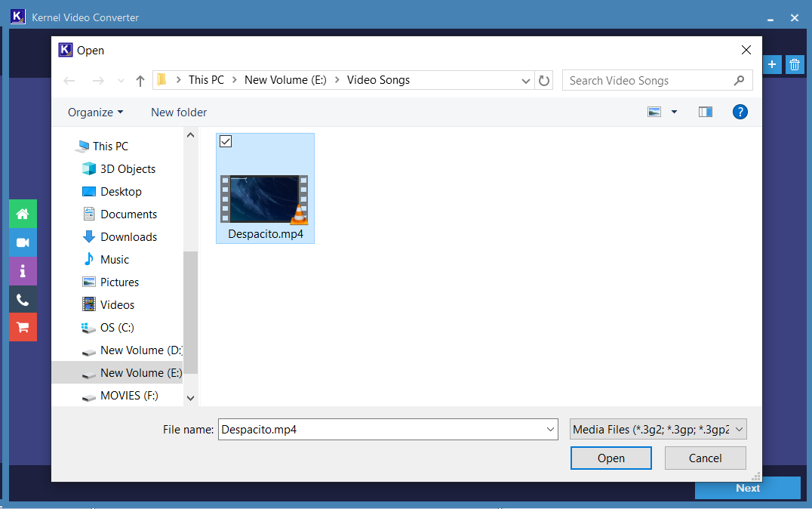Select This PC in navigation tree
The height and width of the screenshot is (509, 812).
point(110,147)
